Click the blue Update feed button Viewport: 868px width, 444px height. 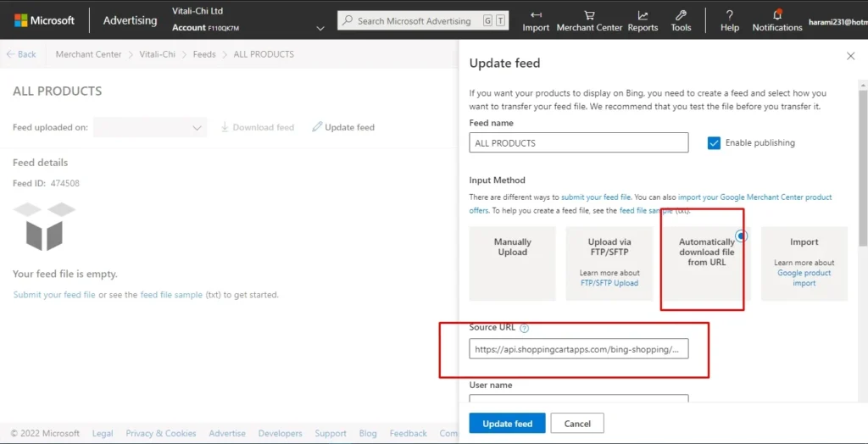(507, 424)
